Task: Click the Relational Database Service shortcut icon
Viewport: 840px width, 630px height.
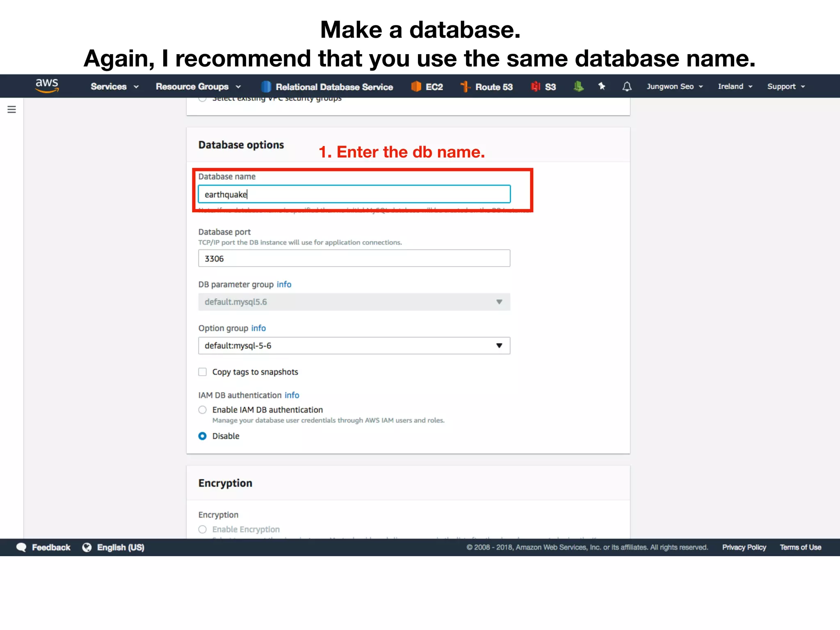Action: point(266,87)
